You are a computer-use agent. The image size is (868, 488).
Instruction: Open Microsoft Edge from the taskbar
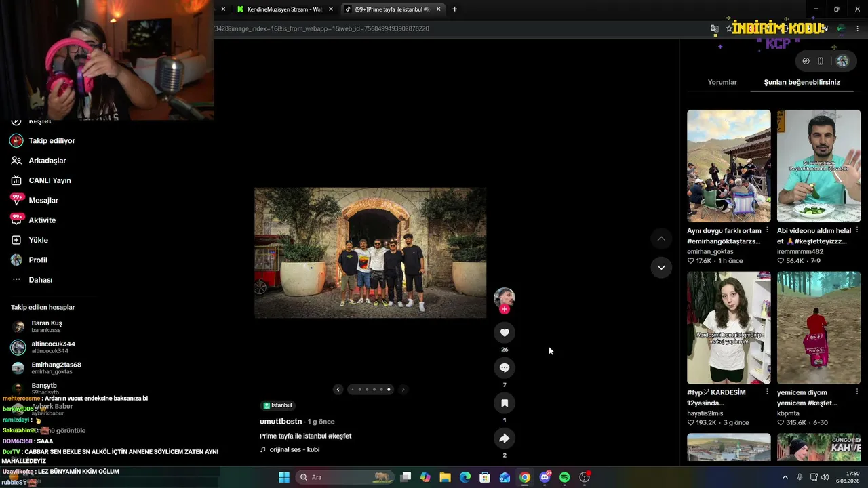465,477
